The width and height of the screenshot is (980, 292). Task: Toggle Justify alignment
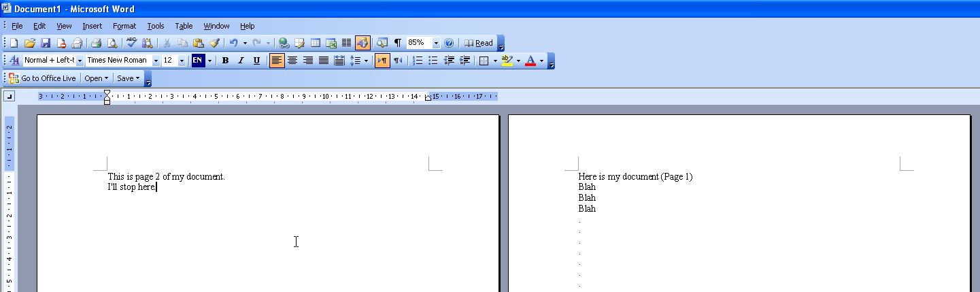pyautogui.click(x=324, y=61)
